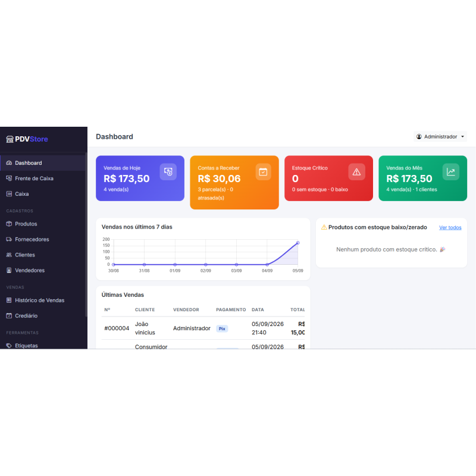Click the Dashboard gauge icon in sidebar
Screen dimensions: 476x476
coord(9,163)
